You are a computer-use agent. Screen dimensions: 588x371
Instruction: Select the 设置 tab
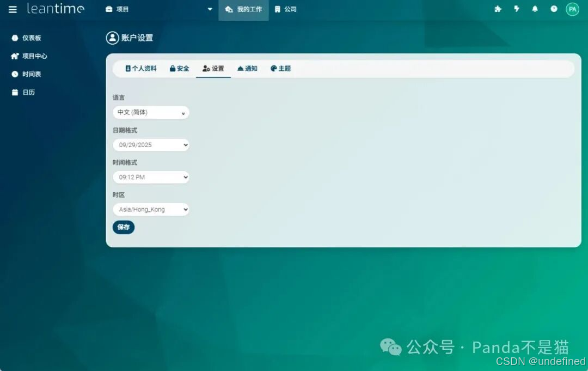pos(213,68)
